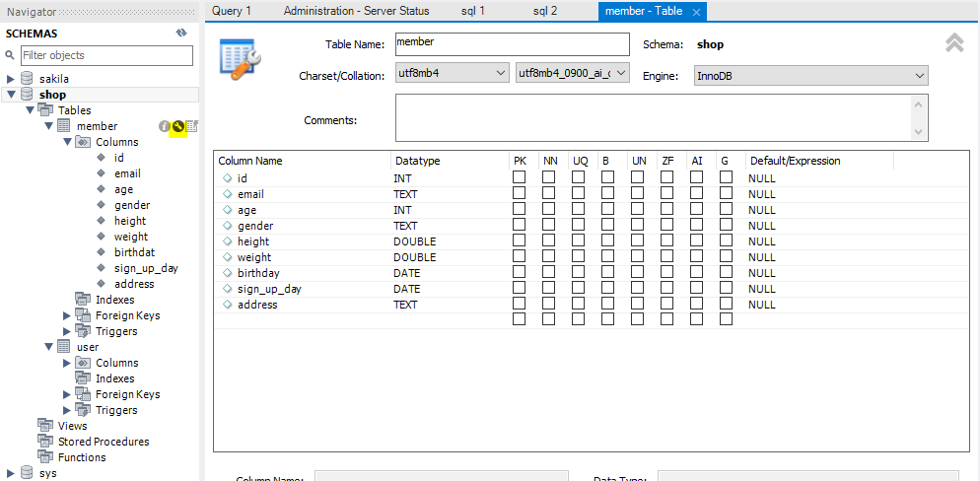Click the Foreign Keys icon under member

[x=83, y=314]
